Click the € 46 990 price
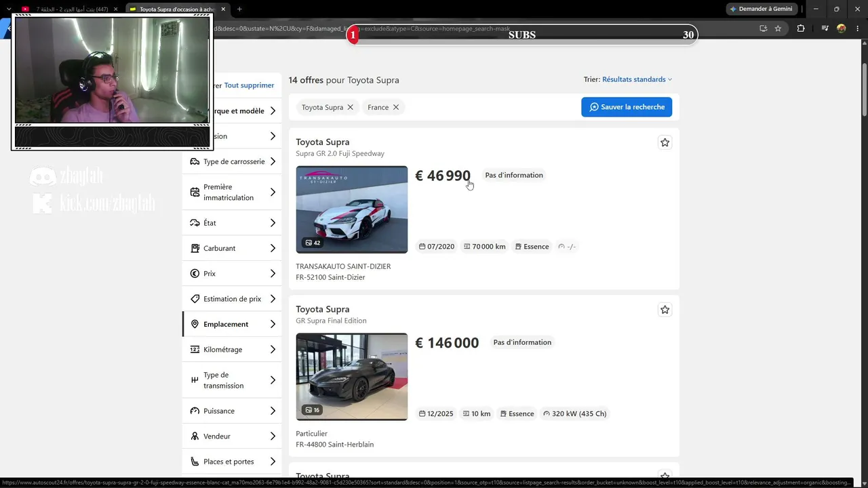Screen dimensions: 868x488 click(x=443, y=176)
